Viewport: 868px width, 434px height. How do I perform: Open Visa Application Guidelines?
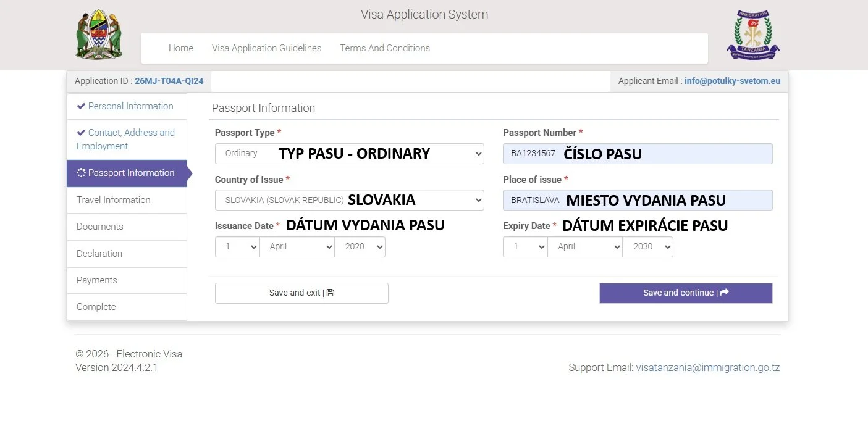266,48
